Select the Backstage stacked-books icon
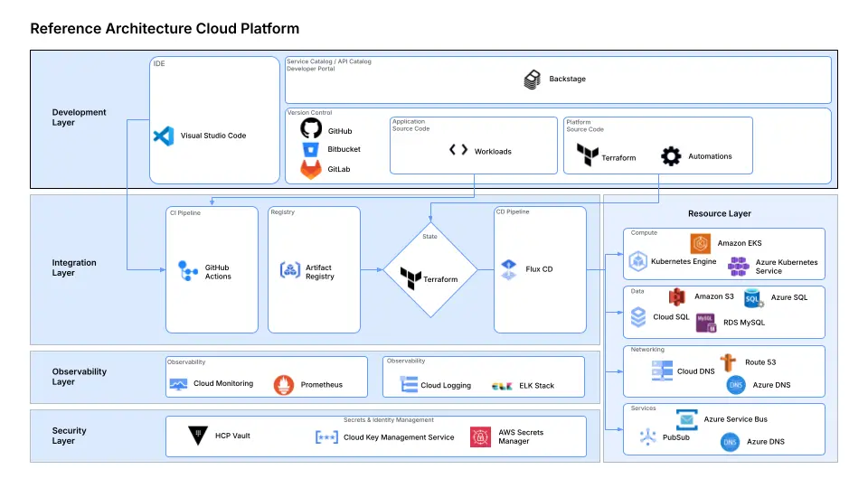The width and height of the screenshot is (868, 488). tap(533, 80)
